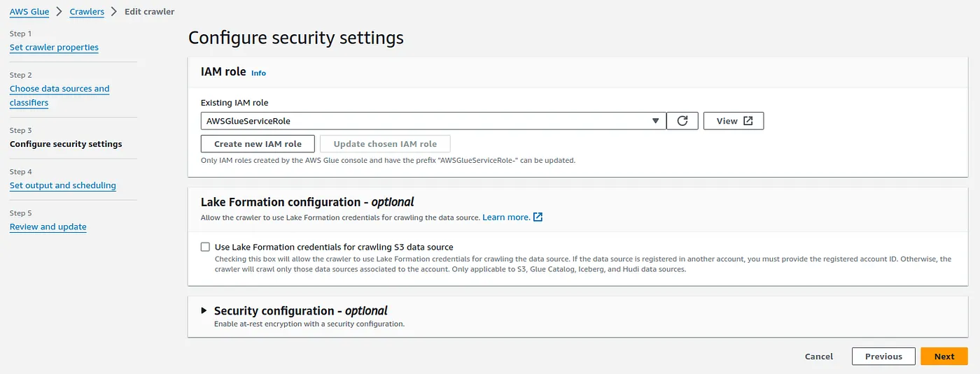The width and height of the screenshot is (980, 374).
Task: Open the IAM role Info link
Action: click(258, 73)
